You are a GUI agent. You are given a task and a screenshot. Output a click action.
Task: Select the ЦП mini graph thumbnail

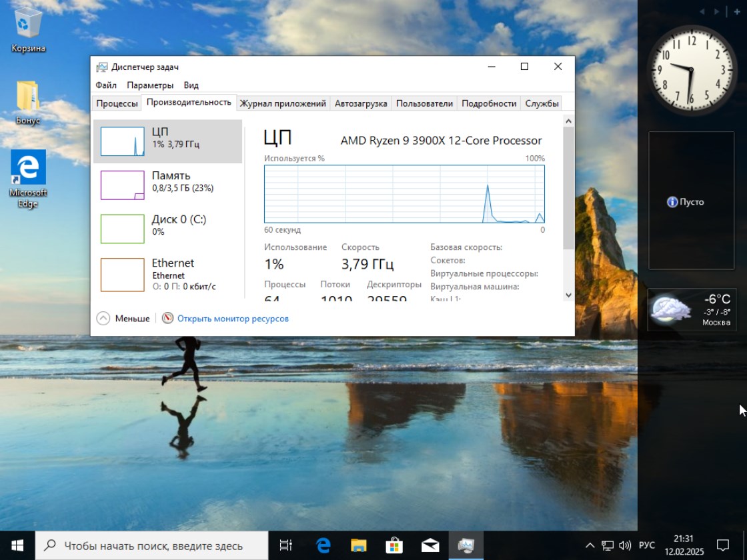123,141
